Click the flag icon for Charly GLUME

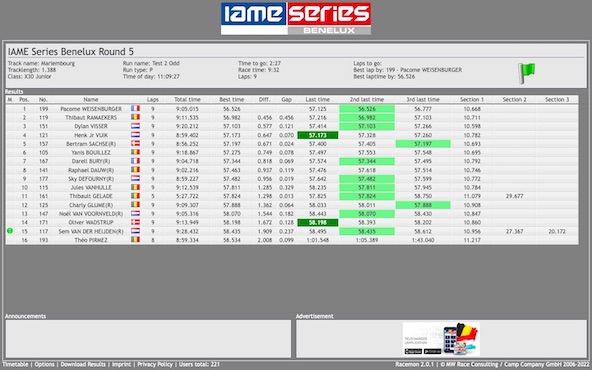click(x=135, y=205)
